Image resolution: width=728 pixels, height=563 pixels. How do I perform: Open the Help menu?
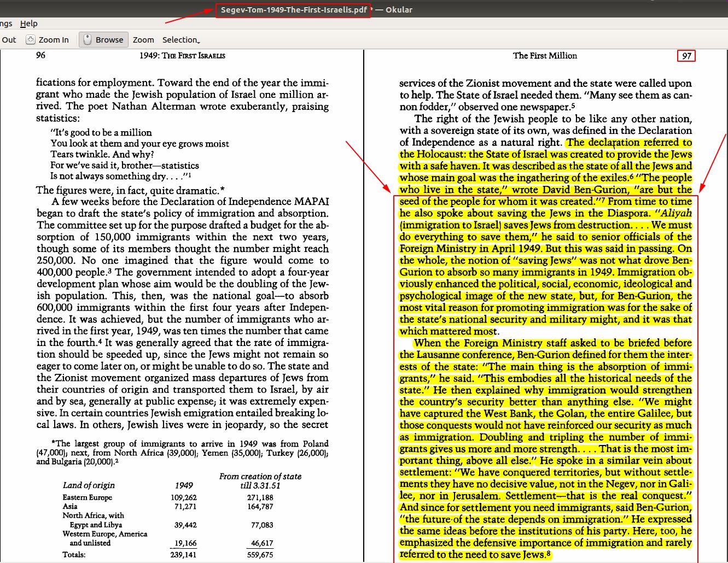(x=28, y=24)
